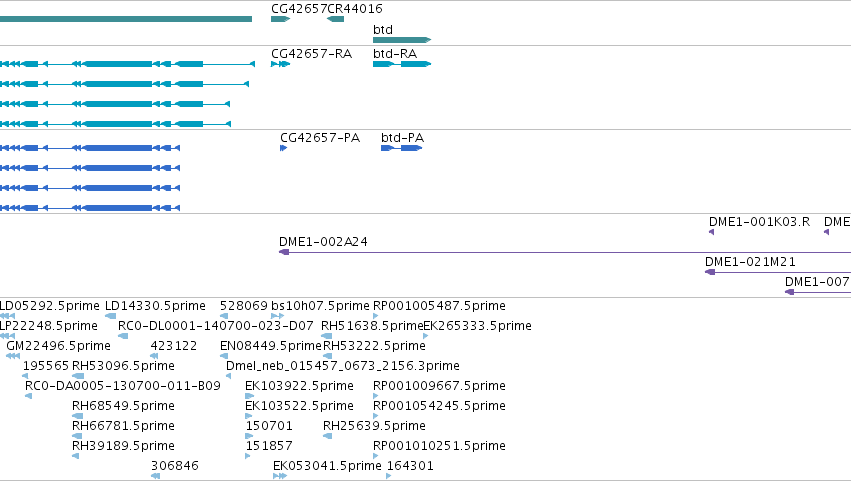Select the CR44016 gene label
Viewport: 851px width, 481px height.
(x=355, y=9)
